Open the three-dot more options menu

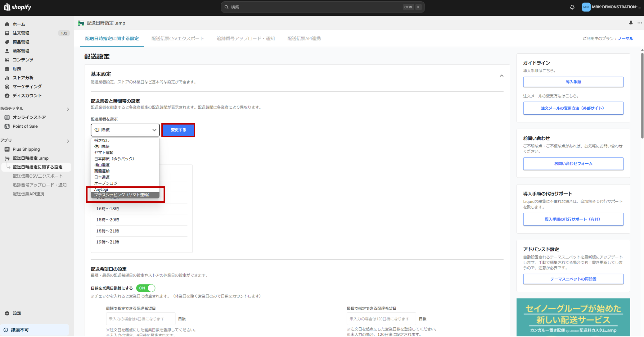(x=640, y=23)
